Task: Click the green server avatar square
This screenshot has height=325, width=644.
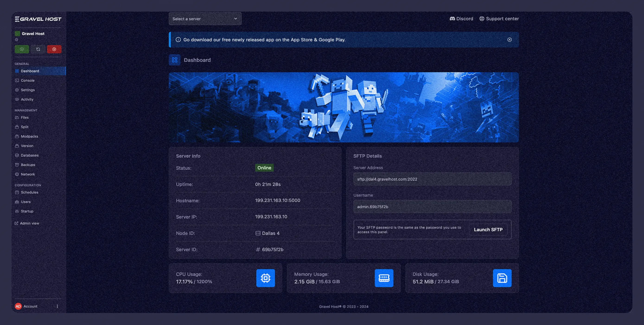Action: 17,34
